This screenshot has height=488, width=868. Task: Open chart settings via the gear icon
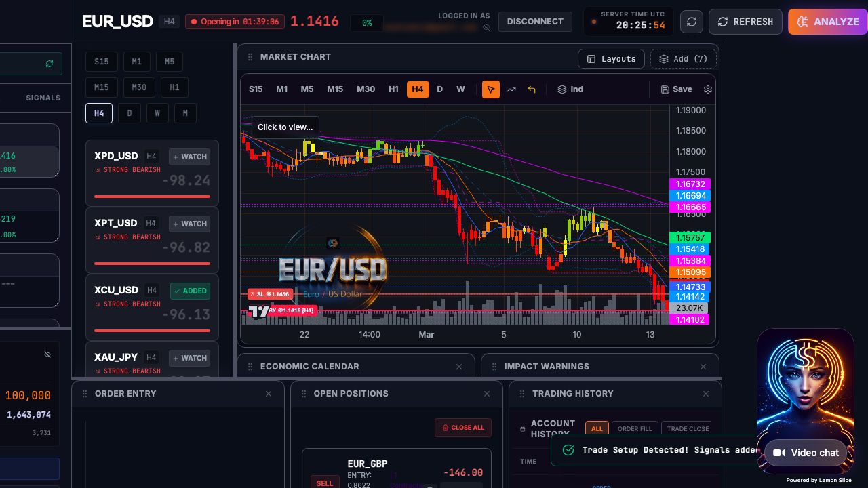click(707, 89)
